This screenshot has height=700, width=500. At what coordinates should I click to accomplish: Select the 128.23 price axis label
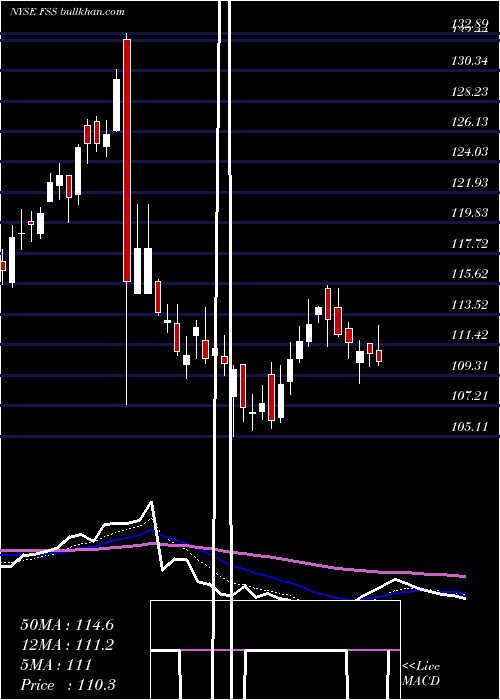click(x=470, y=92)
